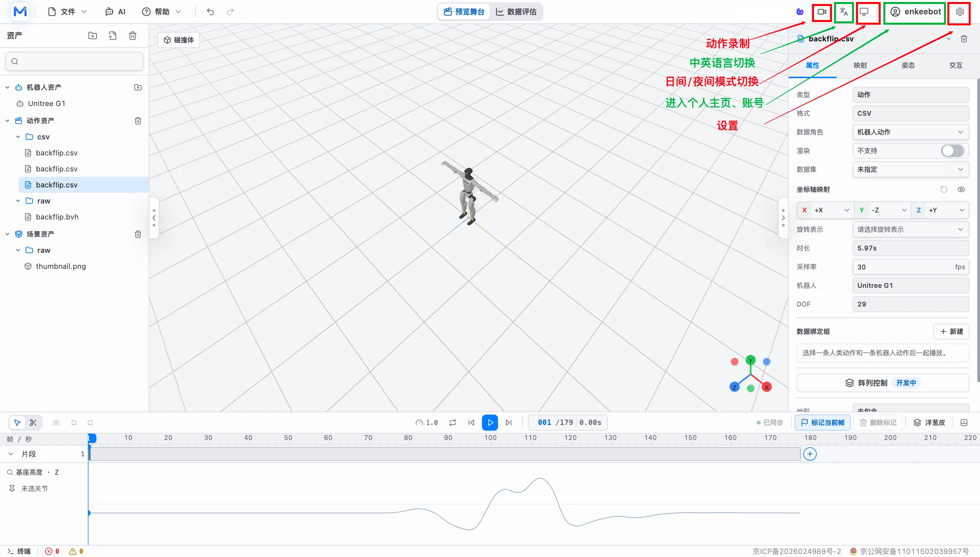
Task: Delete icon in assets panel header
Action: click(x=133, y=36)
